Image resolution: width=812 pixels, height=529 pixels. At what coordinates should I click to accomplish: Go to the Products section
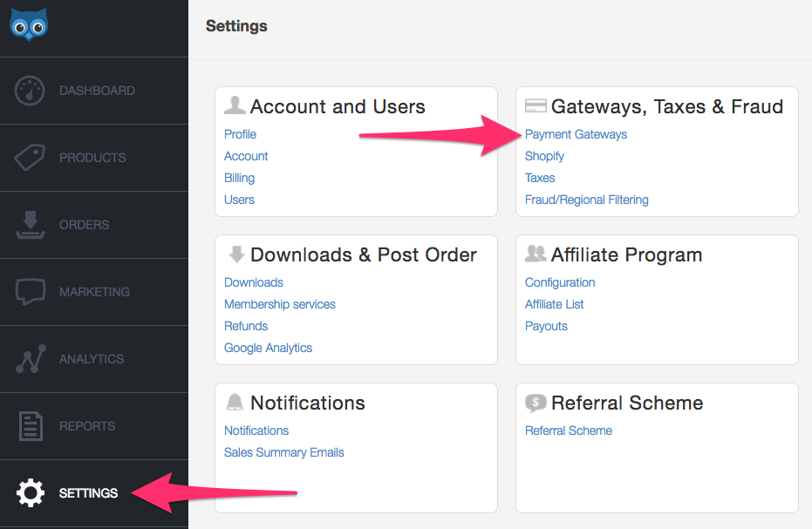click(92, 158)
